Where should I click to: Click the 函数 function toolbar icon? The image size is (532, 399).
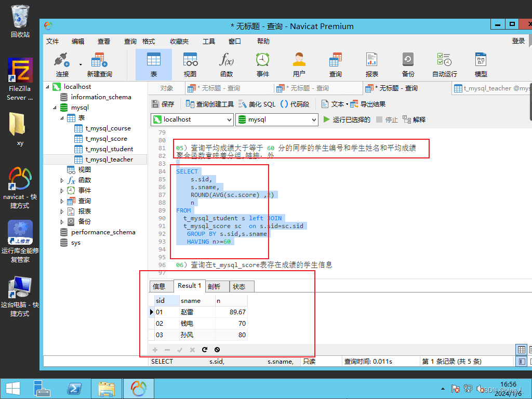coord(227,64)
